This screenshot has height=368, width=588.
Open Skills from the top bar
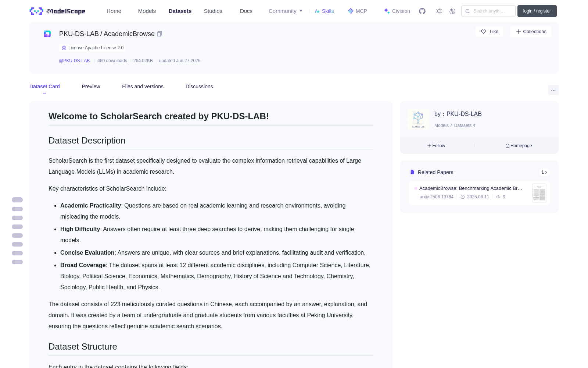click(x=324, y=11)
